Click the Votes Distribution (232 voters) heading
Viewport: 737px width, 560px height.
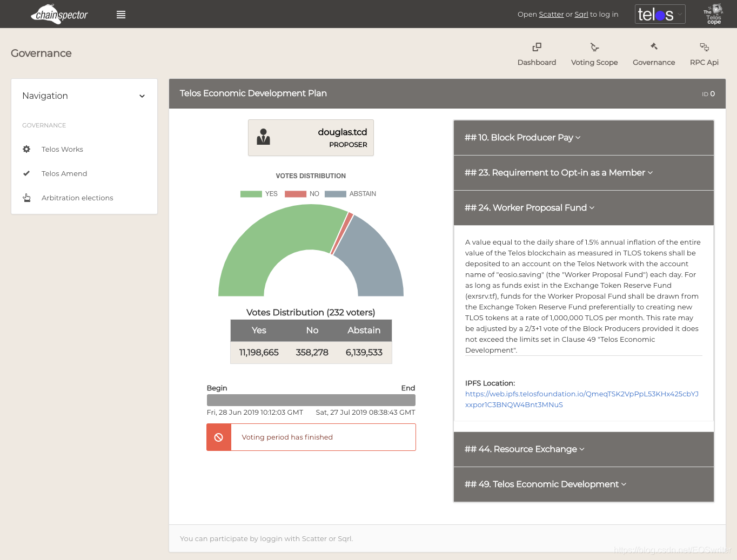click(311, 313)
